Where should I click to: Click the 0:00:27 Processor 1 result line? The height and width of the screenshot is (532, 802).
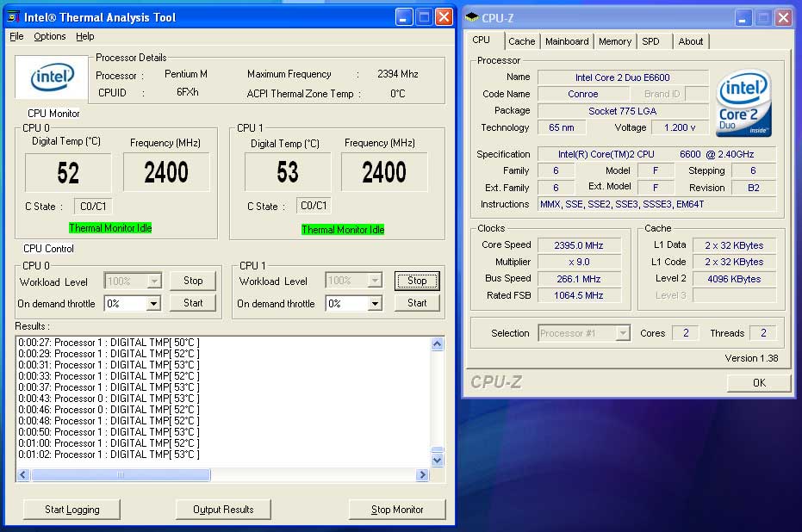109,343
